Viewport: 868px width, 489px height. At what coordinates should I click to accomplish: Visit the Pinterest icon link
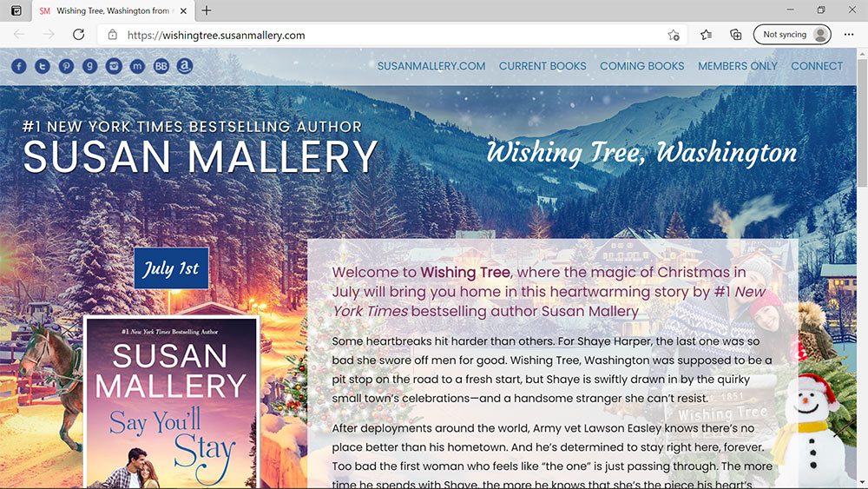[67, 67]
